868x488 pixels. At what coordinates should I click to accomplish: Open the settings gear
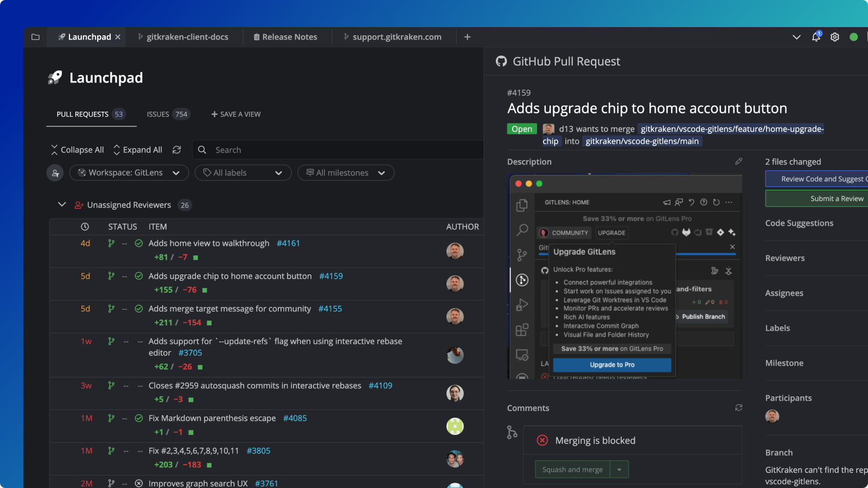834,37
